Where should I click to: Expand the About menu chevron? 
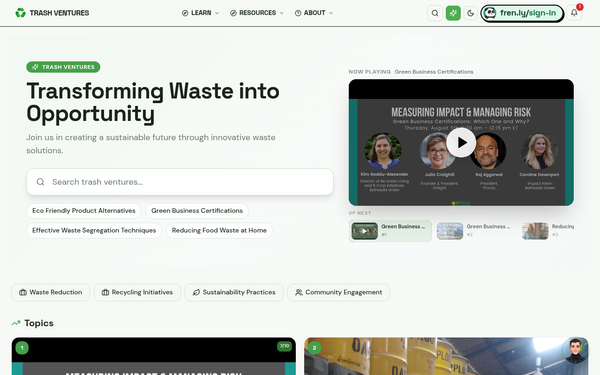[331, 13]
